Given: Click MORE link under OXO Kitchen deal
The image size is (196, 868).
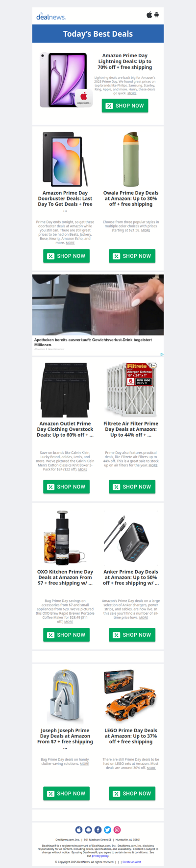Looking at the screenshot, I should coord(69,622).
